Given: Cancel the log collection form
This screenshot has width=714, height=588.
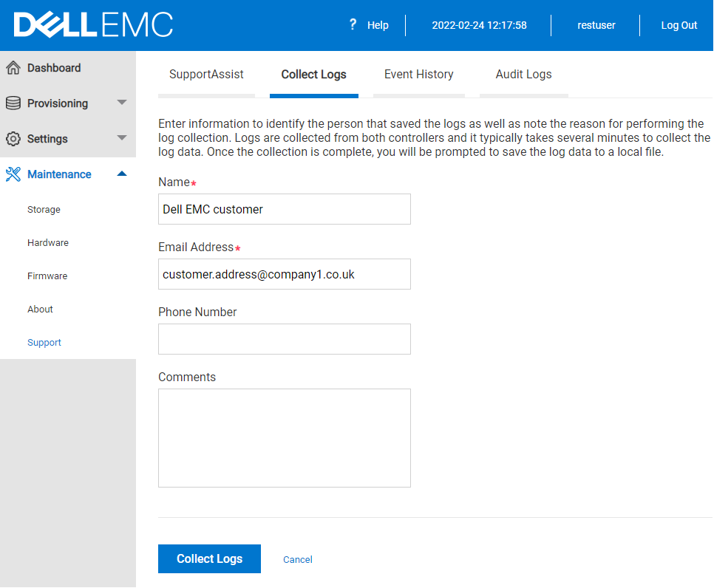Looking at the screenshot, I should point(297,559).
